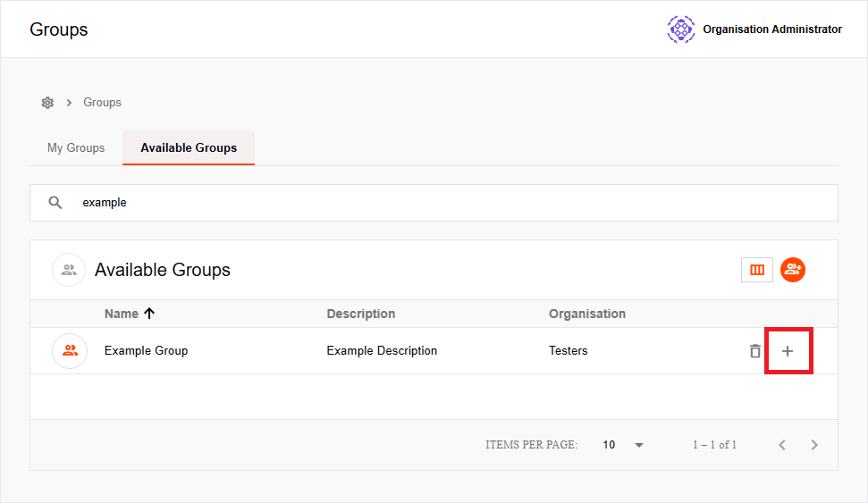The width and height of the screenshot is (868, 503).
Task: Join Example Group with plus icon
Action: 788,351
